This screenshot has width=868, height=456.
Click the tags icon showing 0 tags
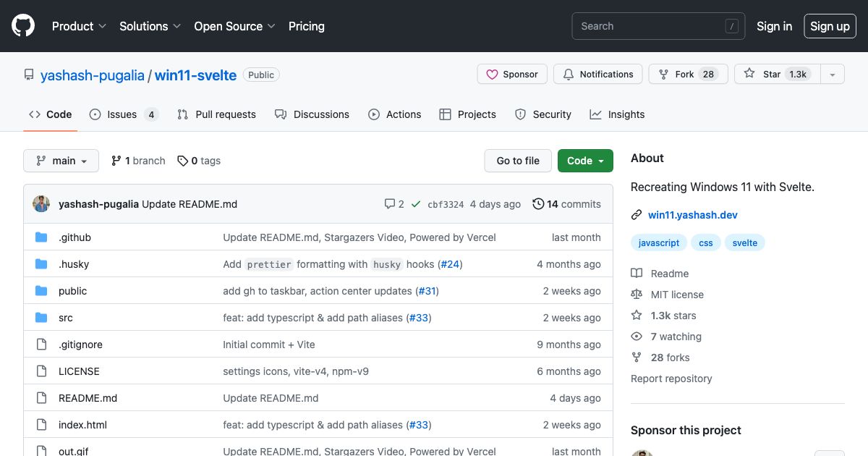coord(182,161)
